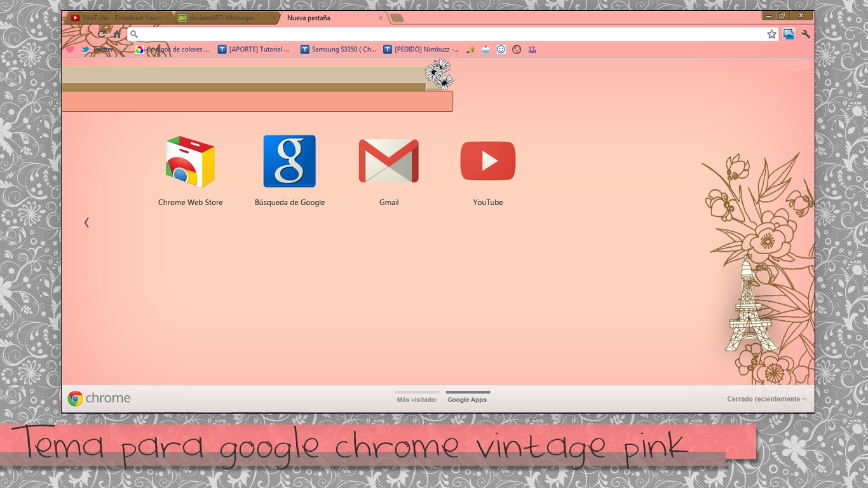Click the globe bookmark icon
The image size is (868, 488).
(516, 49)
